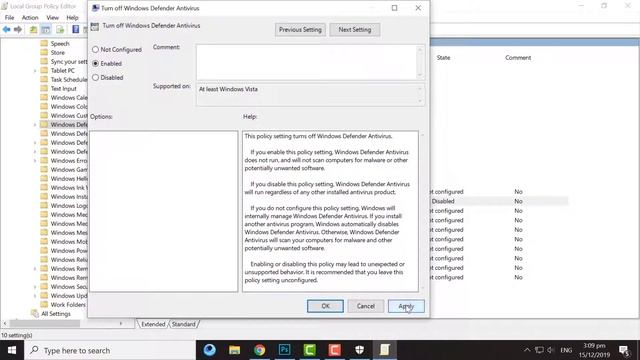
Task: Click the Comment box scrollbar up arrow
Action: click(x=420, y=49)
